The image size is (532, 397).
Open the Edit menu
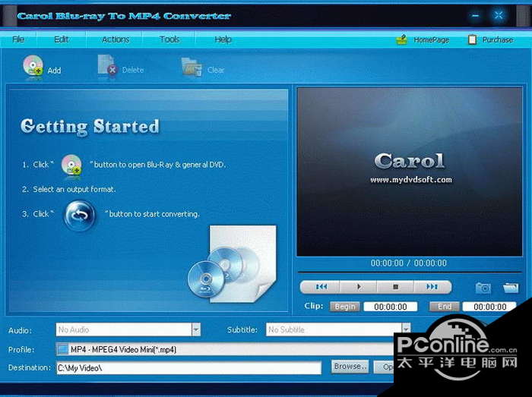pos(62,39)
